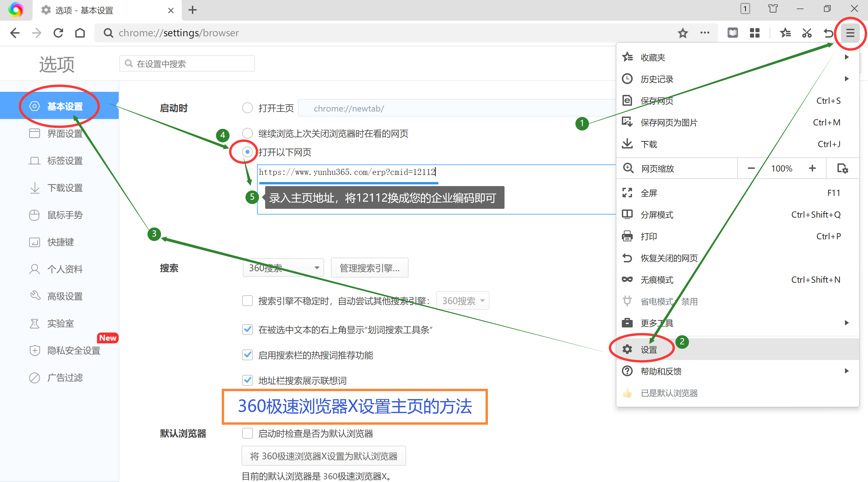Image resolution: width=868 pixels, height=482 pixels.
Task: Click 下载 menu item
Action: pyautogui.click(x=738, y=144)
